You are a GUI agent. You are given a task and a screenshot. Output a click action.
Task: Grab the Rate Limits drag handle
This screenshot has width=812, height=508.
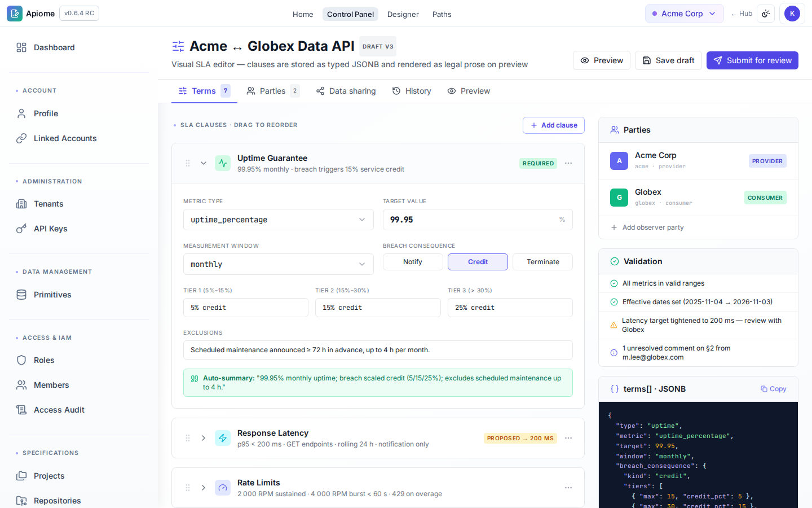(188, 488)
